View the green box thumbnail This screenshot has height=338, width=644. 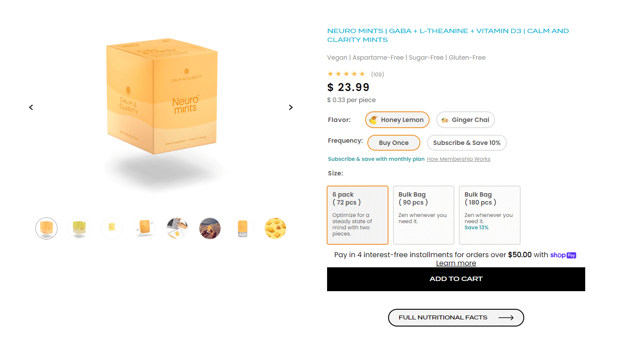(79, 228)
